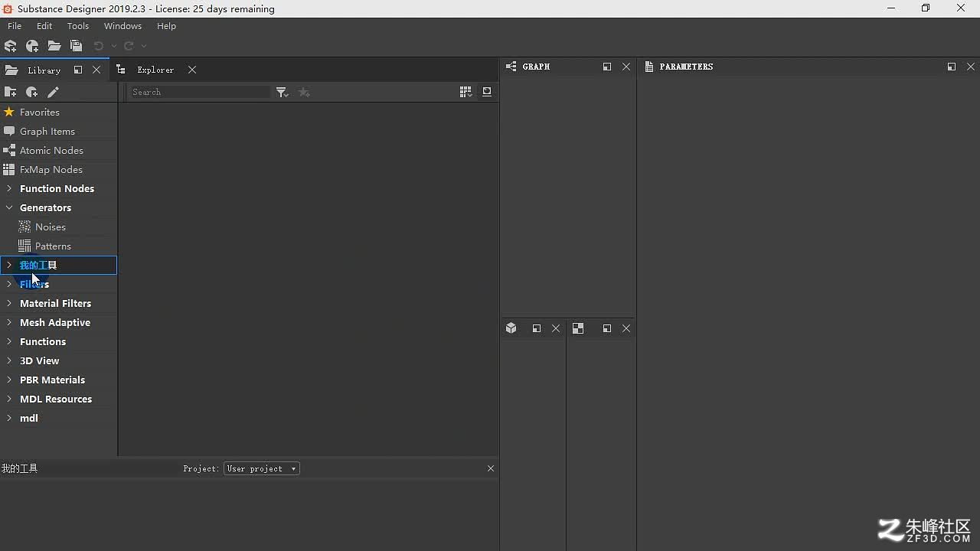Click the Undo arrow icon
The image size is (980, 551).
tap(99, 46)
